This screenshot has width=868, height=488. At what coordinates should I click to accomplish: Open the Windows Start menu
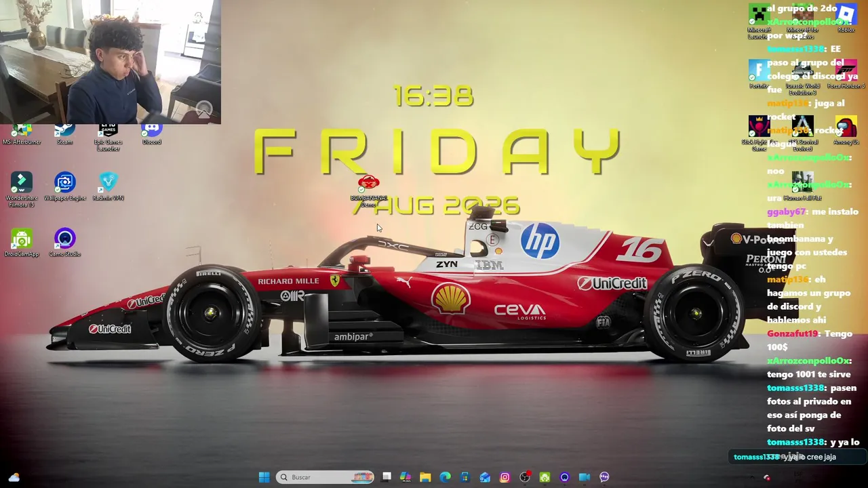coord(264,477)
